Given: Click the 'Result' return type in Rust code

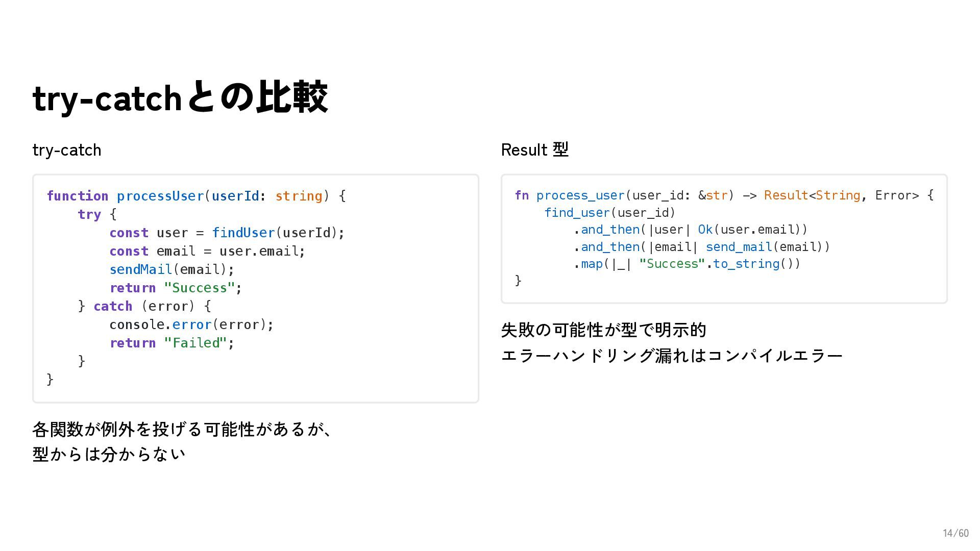Looking at the screenshot, I should [x=786, y=195].
